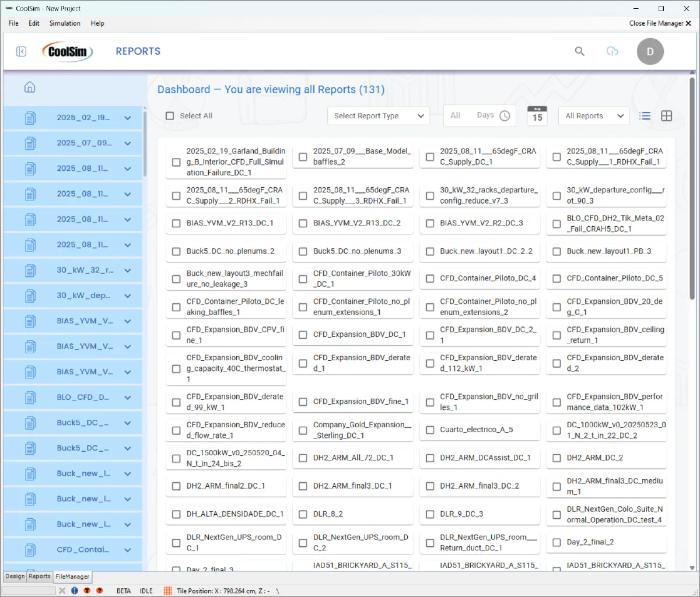Screen dimensions: 700x597
Task: Tick checkbox for Day_2_final_2
Action: coord(556,543)
